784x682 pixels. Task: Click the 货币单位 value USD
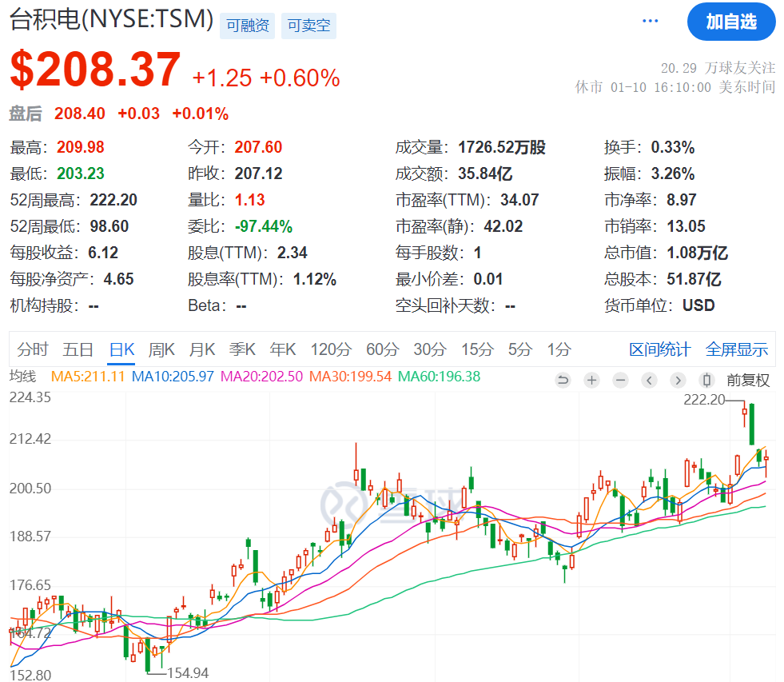click(698, 305)
